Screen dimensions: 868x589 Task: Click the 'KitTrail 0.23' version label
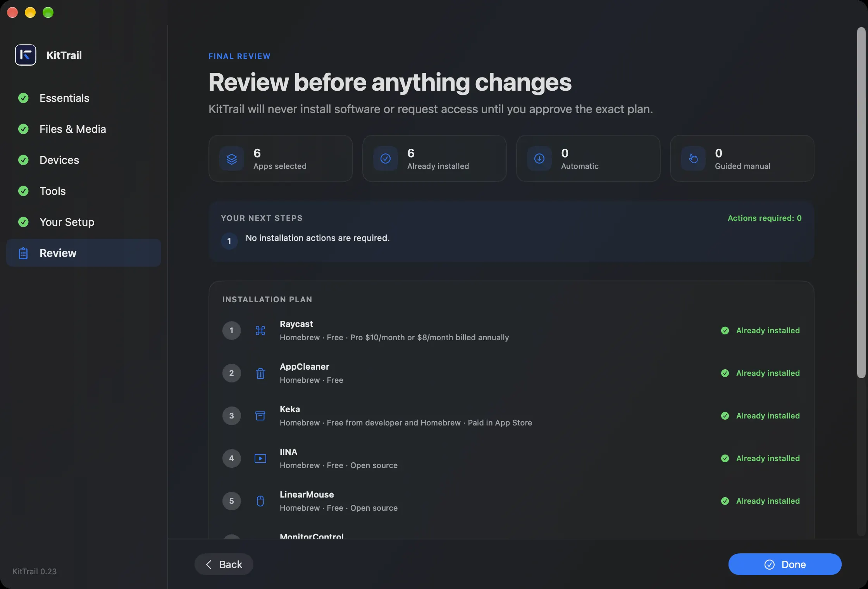(34, 572)
